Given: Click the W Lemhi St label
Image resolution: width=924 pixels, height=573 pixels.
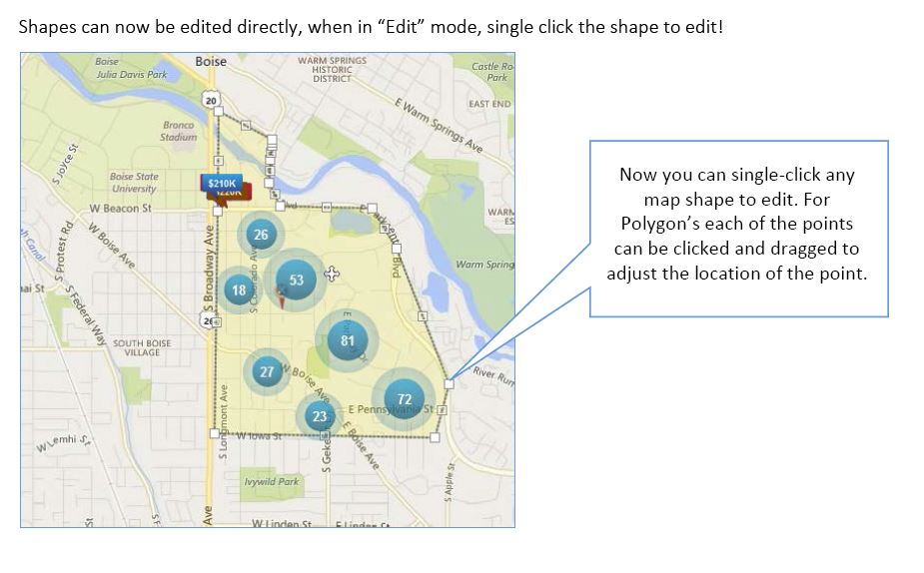Looking at the screenshot, I should pos(64,443).
